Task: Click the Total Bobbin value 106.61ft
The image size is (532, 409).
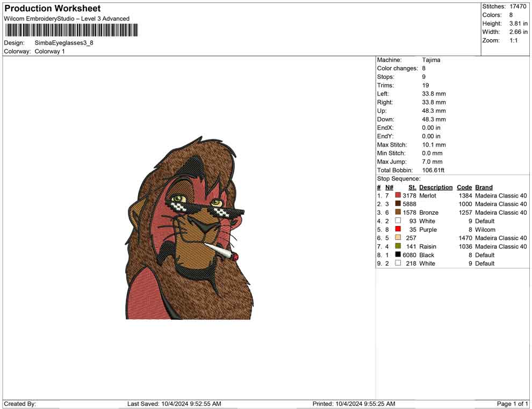Action: click(x=433, y=170)
